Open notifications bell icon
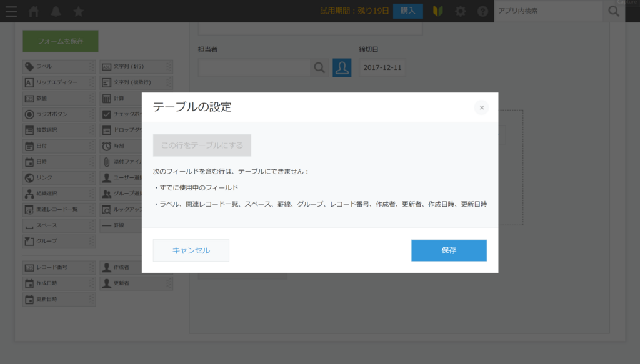The image size is (640, 364). tap(56, 11)
